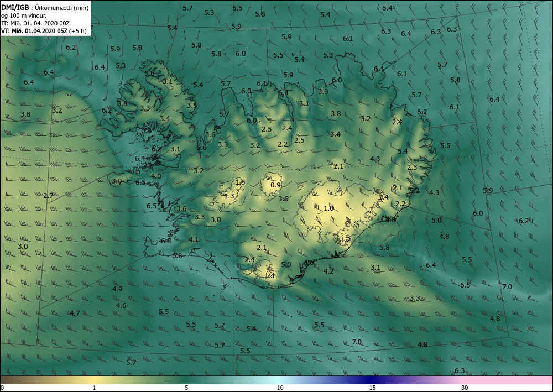Click the pale yellow segment of the color scale
Screen dimensions: 553x392
coord(95,380)
